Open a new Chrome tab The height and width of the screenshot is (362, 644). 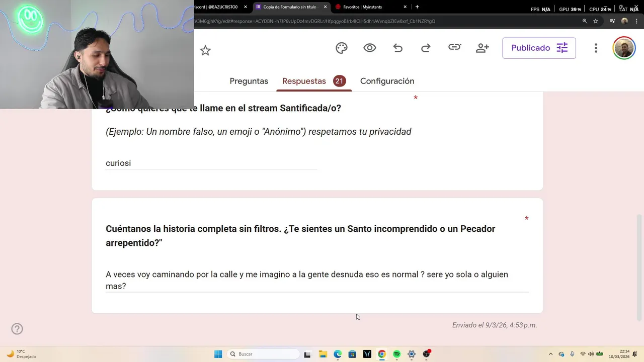pos(417,7)
